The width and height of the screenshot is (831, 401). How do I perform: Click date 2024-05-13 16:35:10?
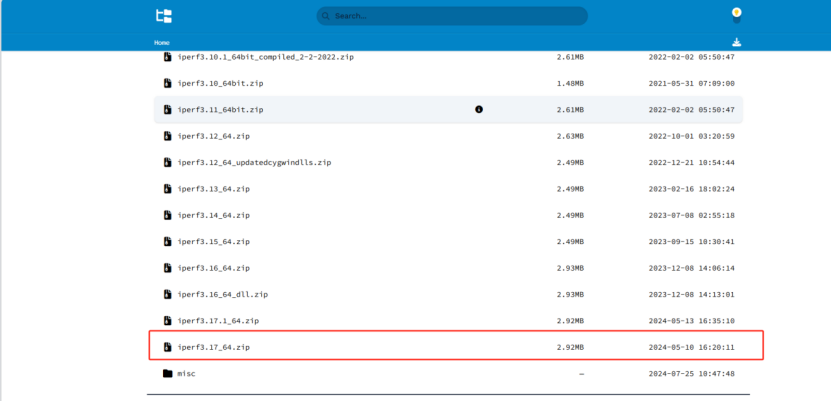point(692,320)
